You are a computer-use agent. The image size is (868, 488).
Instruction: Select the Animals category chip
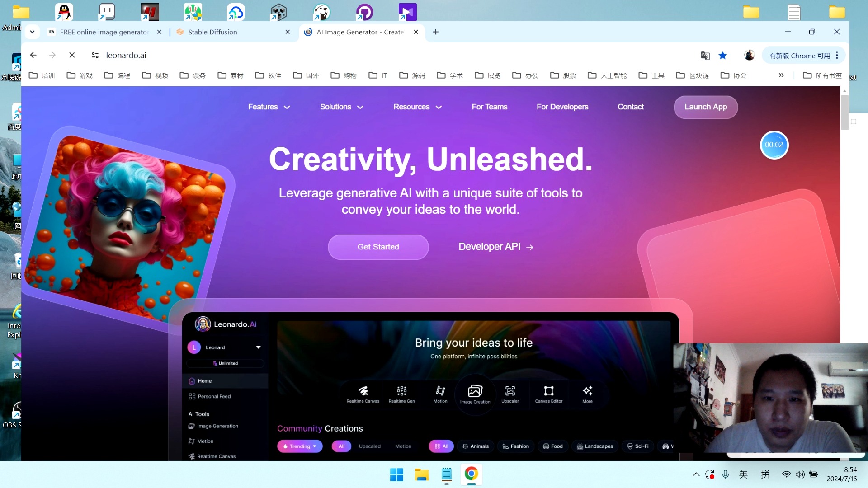pyautogui.click(x=476, y=446)
